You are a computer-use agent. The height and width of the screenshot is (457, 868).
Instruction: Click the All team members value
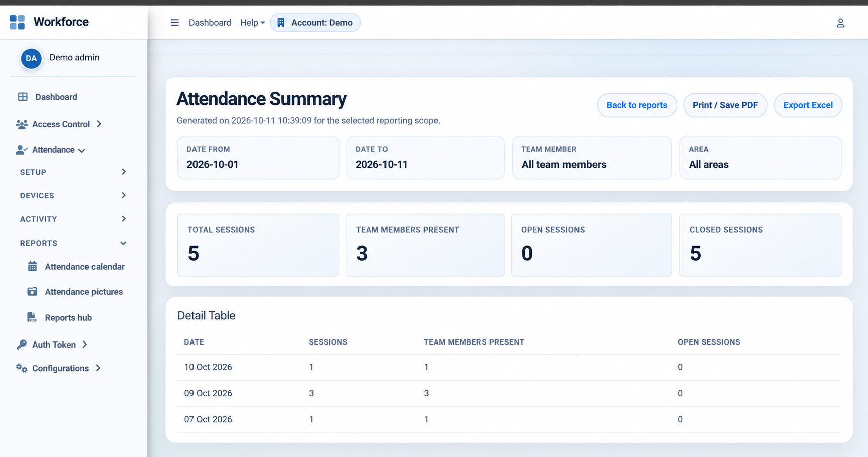click(564, 165)
